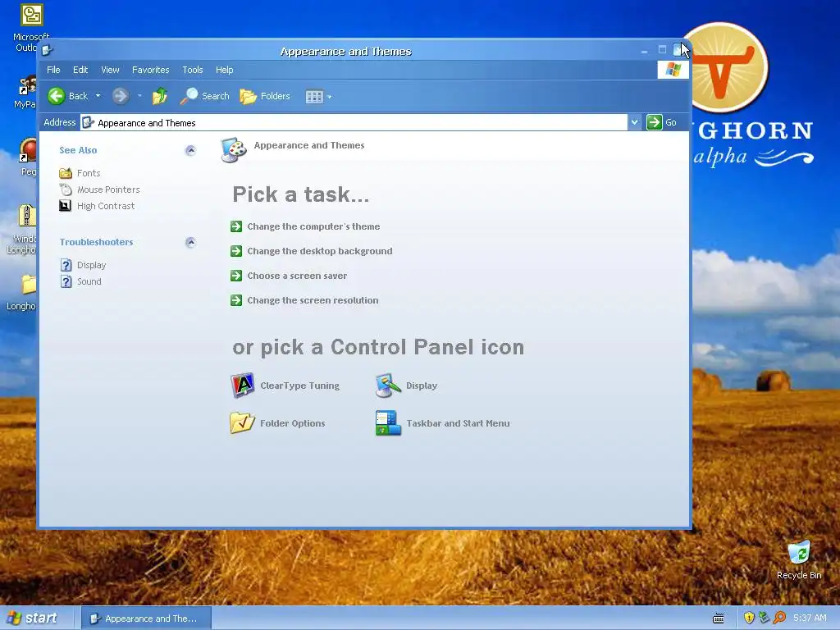Open the Tools menu
Screen dimensions: 840x630
coord(192,70)
